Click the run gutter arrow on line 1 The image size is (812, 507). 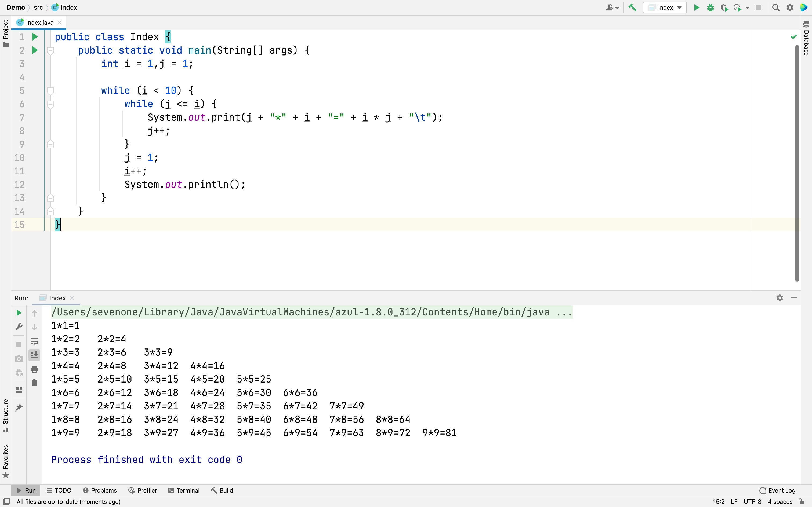(x=35, y=36)
